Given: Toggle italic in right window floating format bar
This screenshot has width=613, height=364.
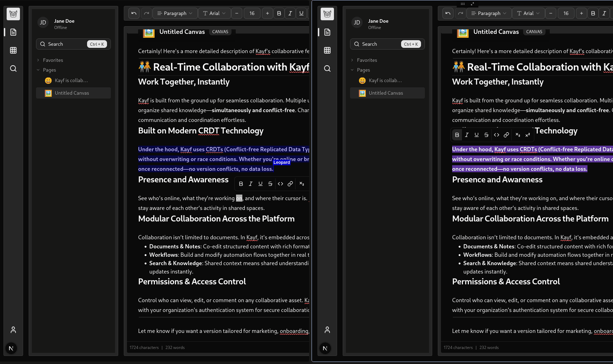Looking at the screenshot, I should tap(467, 135).
